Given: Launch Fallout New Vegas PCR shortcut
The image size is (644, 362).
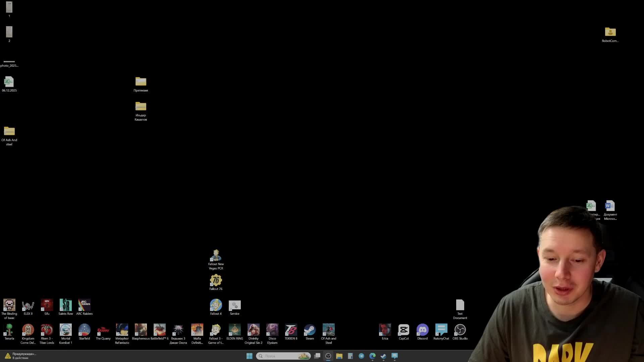Looking at the screenshot, I should 216,255.
